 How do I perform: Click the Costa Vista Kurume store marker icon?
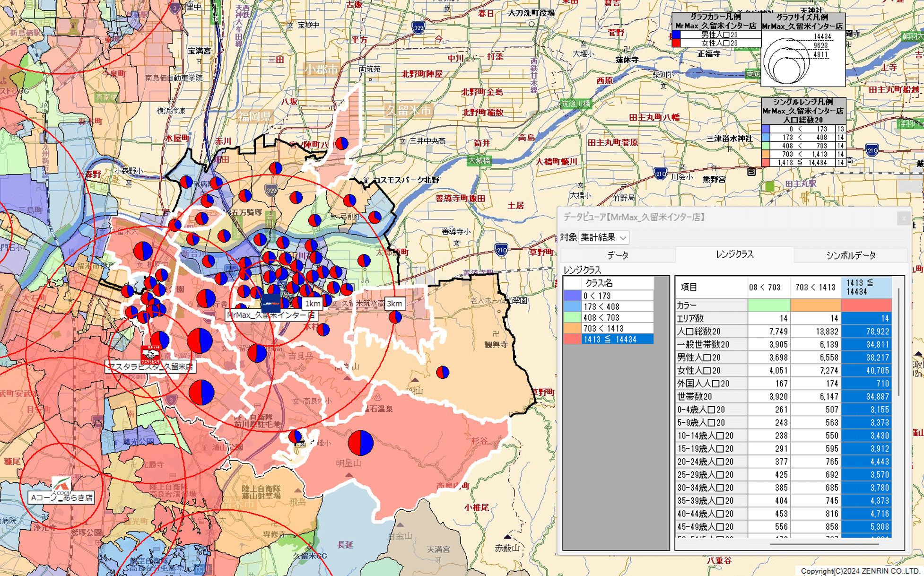point(150,354)
